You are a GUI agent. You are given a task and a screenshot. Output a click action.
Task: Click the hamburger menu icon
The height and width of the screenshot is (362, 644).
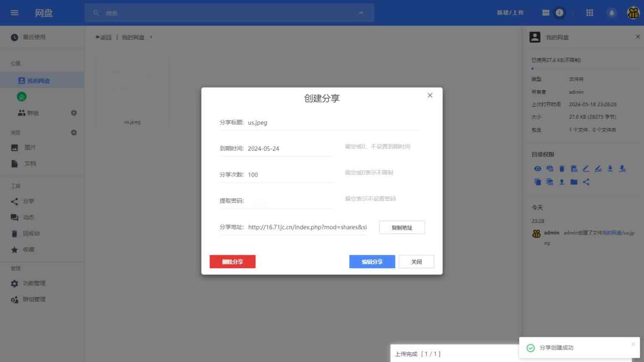tap(15, 13)
